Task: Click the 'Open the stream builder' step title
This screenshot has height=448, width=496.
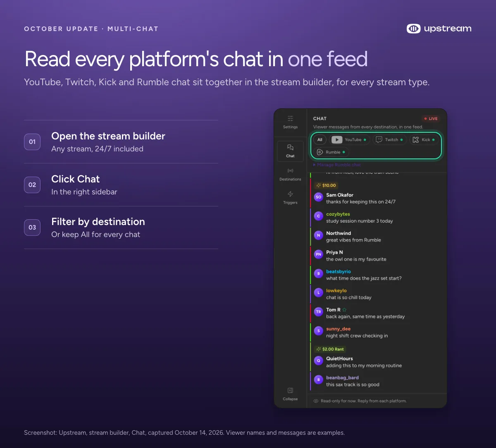Action: tap(108, 136)
